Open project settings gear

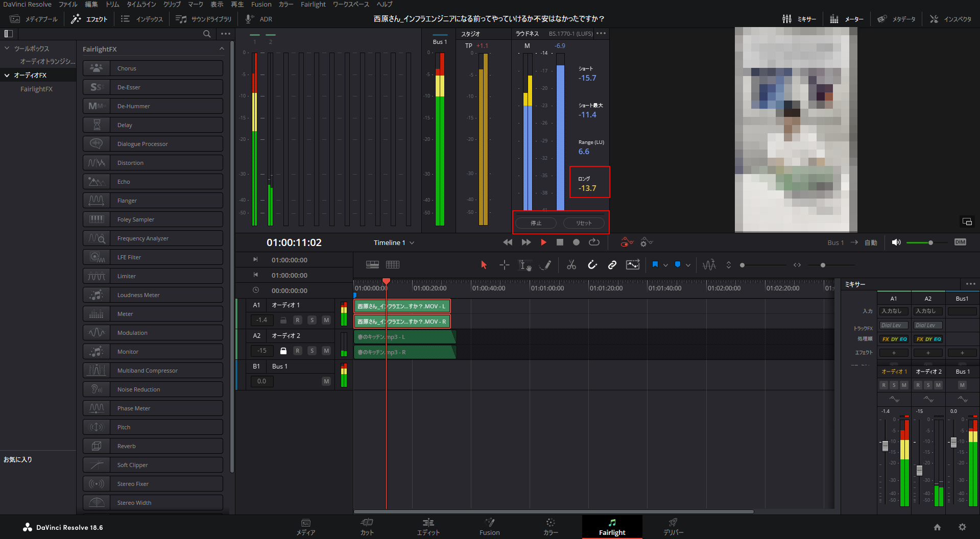tap(962, 527)
